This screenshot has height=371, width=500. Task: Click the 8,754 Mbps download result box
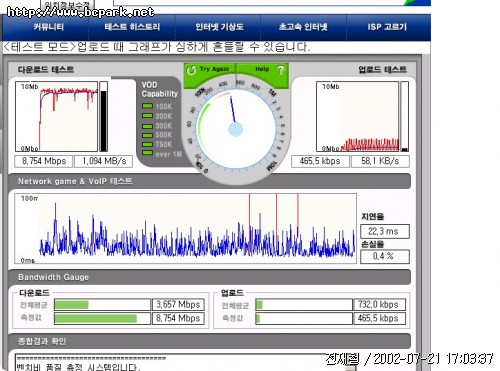(44, 161)
